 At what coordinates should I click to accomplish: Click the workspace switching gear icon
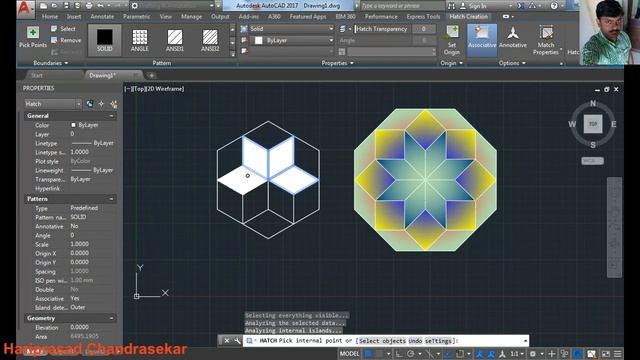click(533, 354)
